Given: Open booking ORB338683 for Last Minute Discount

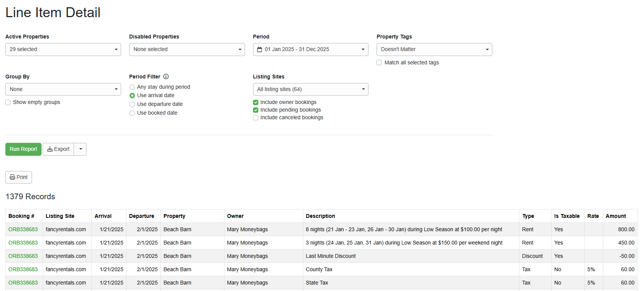Looking at the screenshot, I should pyautogui.click(x=23, y=256).
